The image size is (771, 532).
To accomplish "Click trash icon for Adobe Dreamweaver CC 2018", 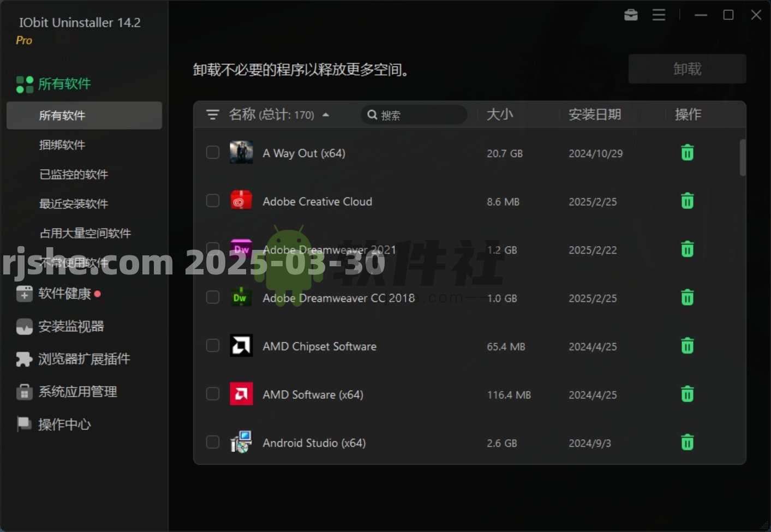I will pos(687,298).
